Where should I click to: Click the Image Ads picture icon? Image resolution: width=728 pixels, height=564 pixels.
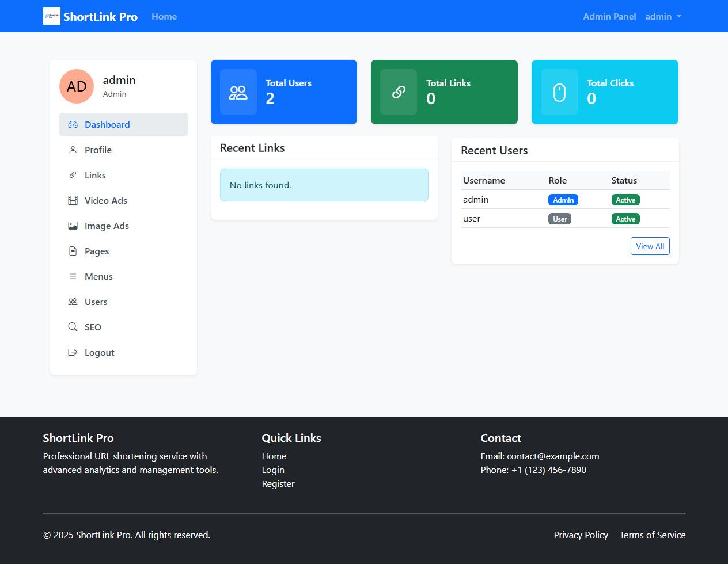coord(73,226)
